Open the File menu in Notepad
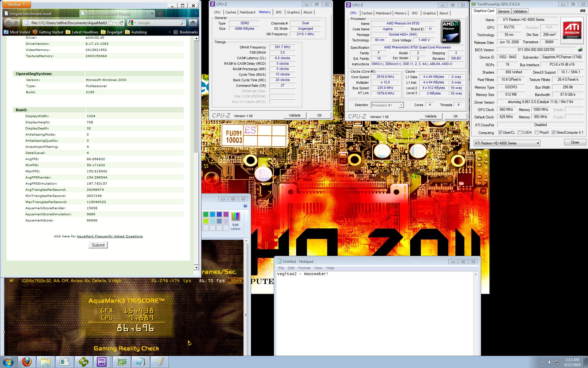The height and width of the screenshot is (368, 588). click(x=281, y=268)
